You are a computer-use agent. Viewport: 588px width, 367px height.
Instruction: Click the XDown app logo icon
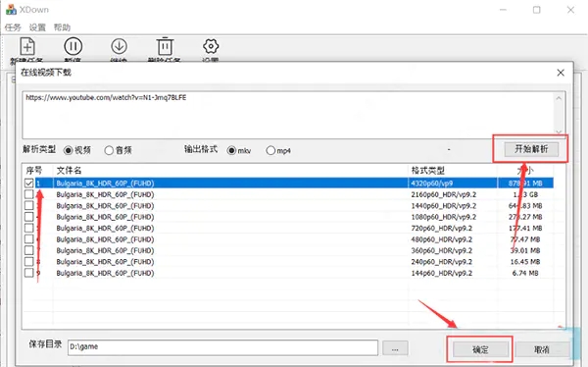(11, 10)
